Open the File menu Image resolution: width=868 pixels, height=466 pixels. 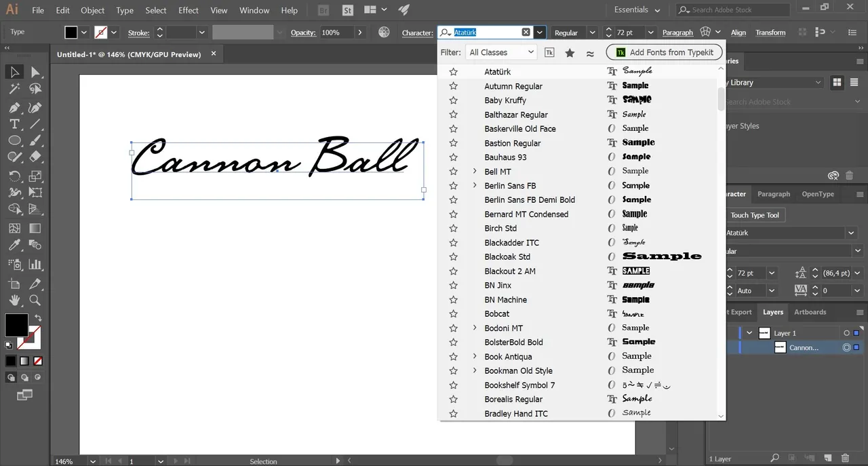38,10
